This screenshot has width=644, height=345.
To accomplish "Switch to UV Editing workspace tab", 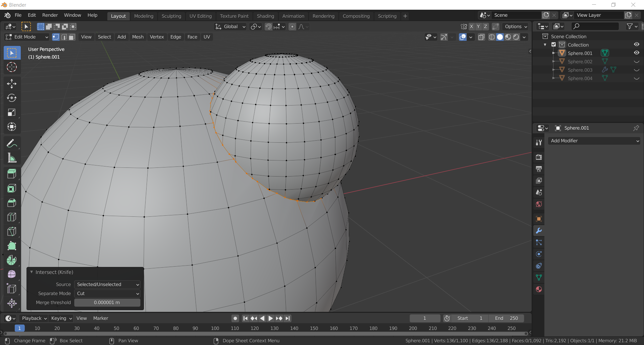I will click(201, 16).
